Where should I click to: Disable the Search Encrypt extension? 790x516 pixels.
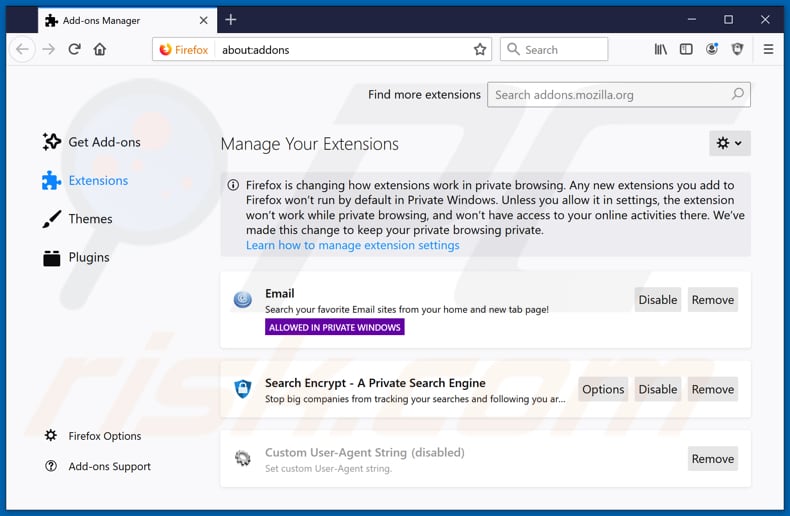pos(657,390)
